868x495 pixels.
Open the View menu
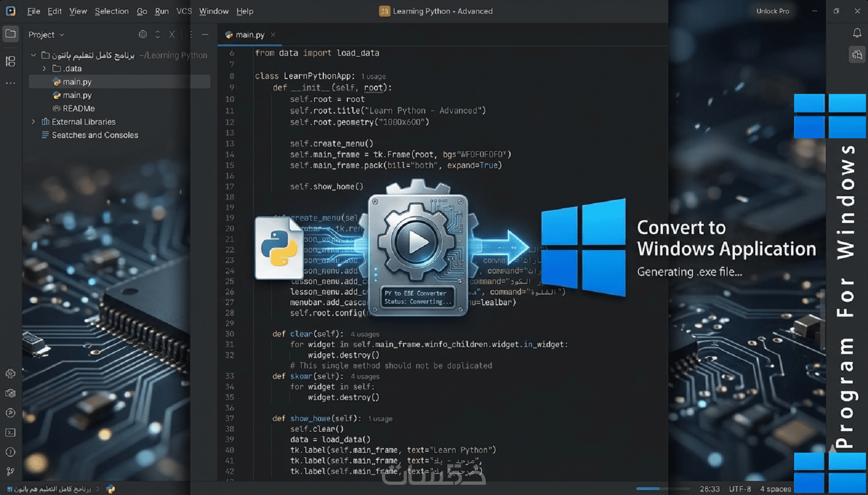click(x=78, y=11)
